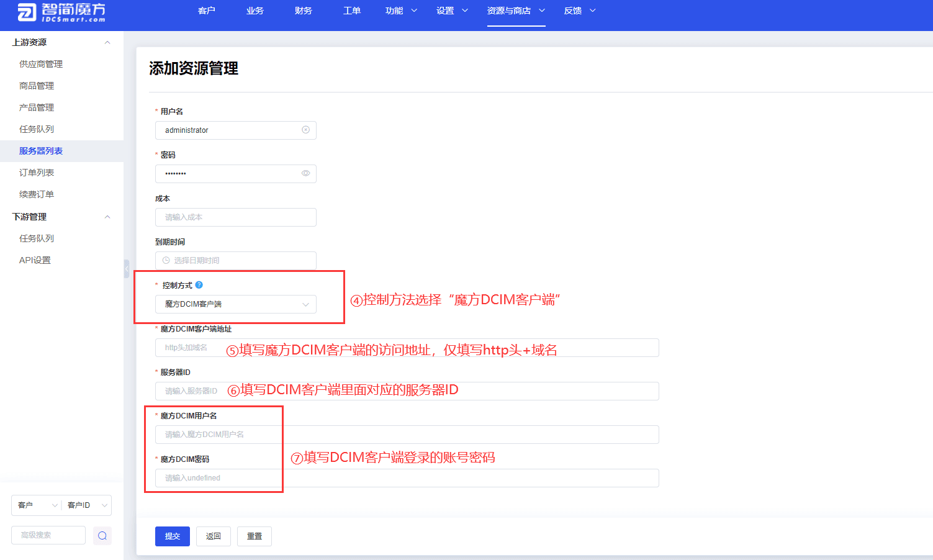The height and width of the screenshot is (560, 933).
Task: Click the 魔方DCIM用户名 input field
Action: pos(407,435)
